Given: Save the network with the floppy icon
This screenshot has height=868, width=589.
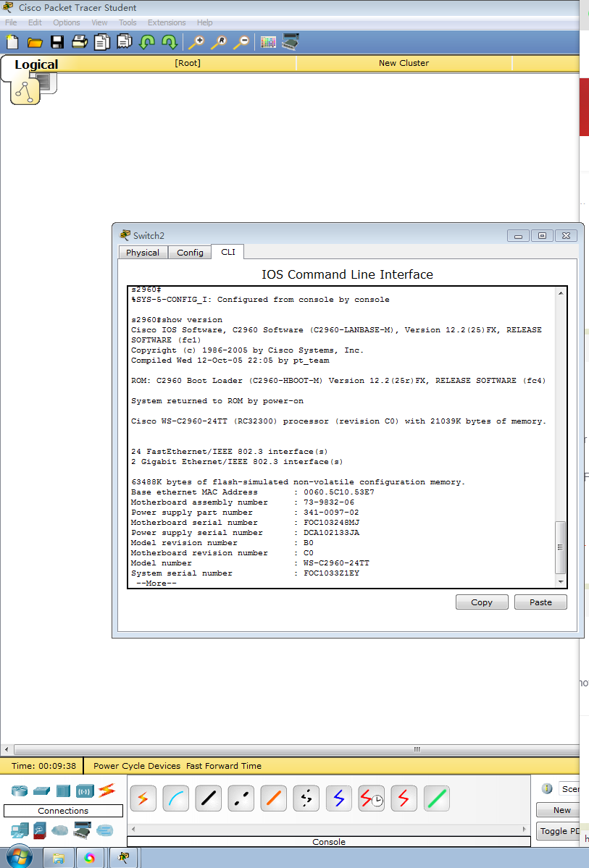Looking at the screenshot, I should [57, 42].
